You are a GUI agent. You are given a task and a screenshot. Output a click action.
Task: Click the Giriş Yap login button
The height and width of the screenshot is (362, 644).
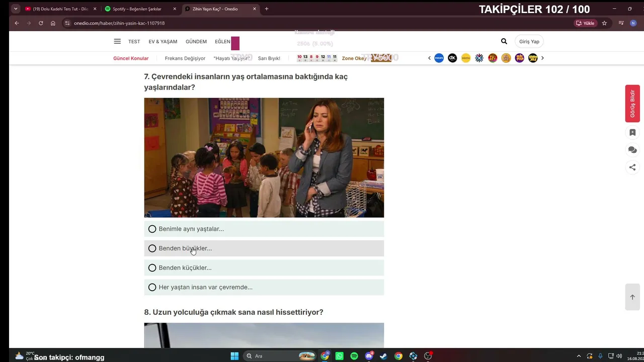pos(529,42)
